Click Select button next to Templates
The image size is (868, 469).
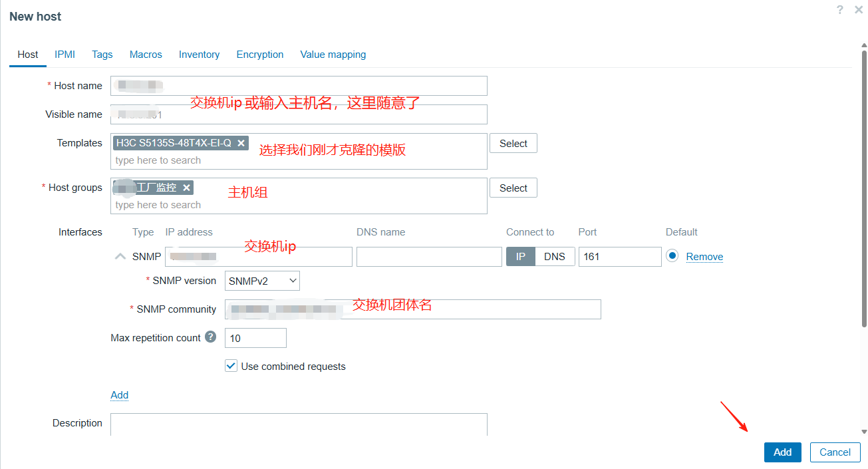(x=513, y=144)
